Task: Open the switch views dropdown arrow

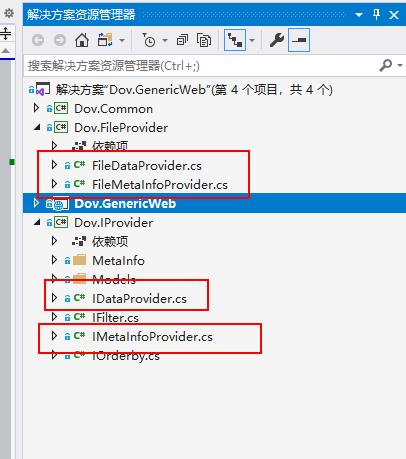Action: [x=122, y=41]
